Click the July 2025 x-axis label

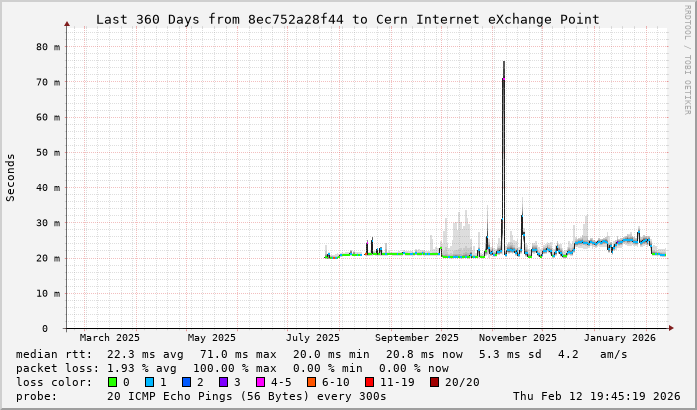(313, 338)
